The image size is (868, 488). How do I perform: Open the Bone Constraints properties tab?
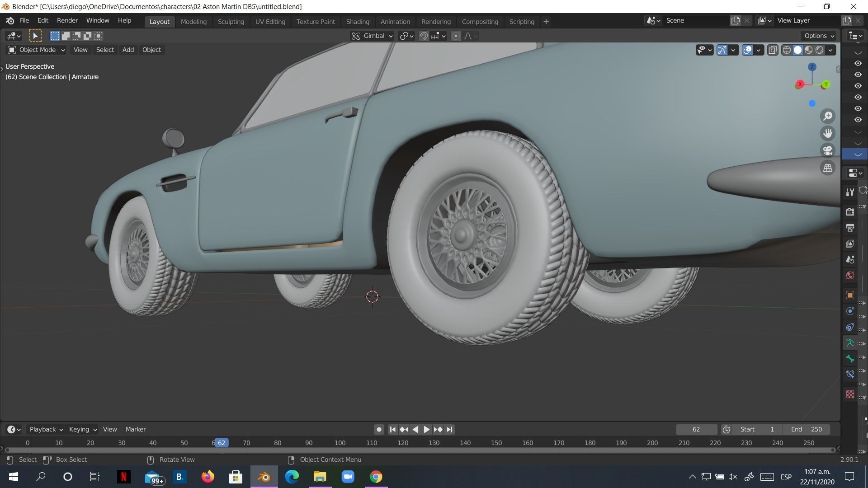point(850,374)
